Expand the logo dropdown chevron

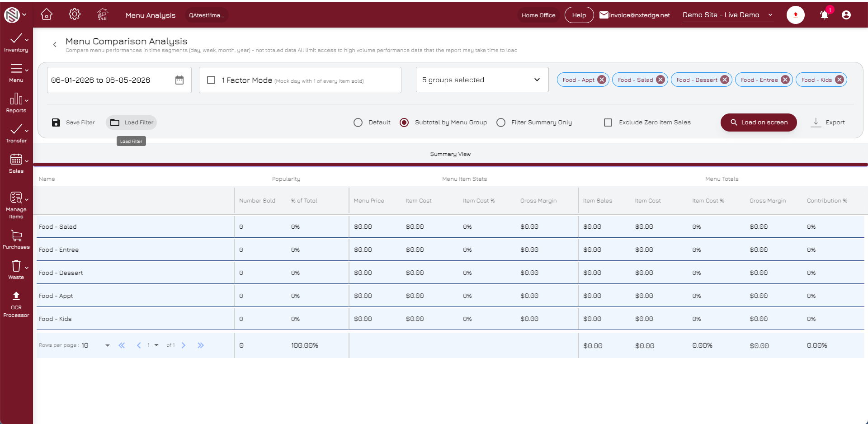(x=24, y=15)
